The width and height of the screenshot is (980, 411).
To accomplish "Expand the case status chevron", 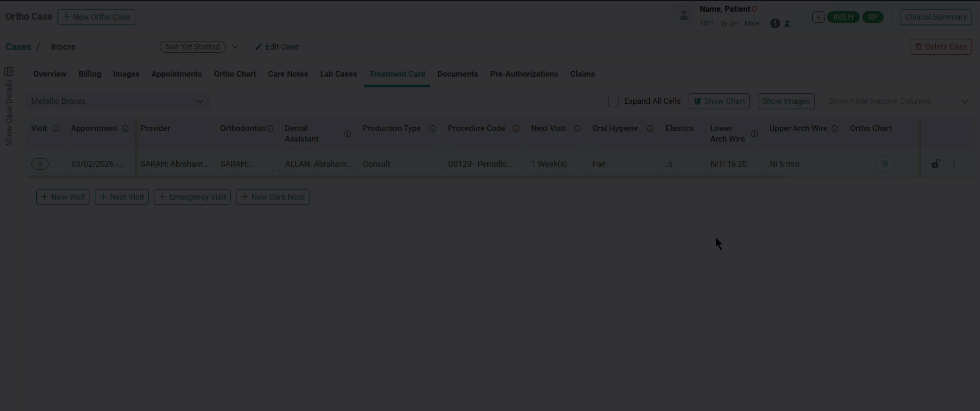I will 235,47.
